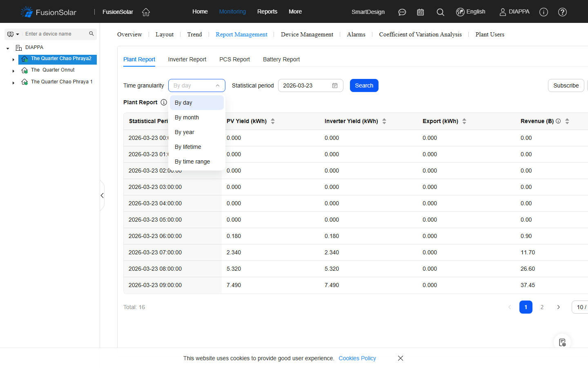The image size is (588, 368).
Task: Click the floating report list icon
Action: pos(562,342)
